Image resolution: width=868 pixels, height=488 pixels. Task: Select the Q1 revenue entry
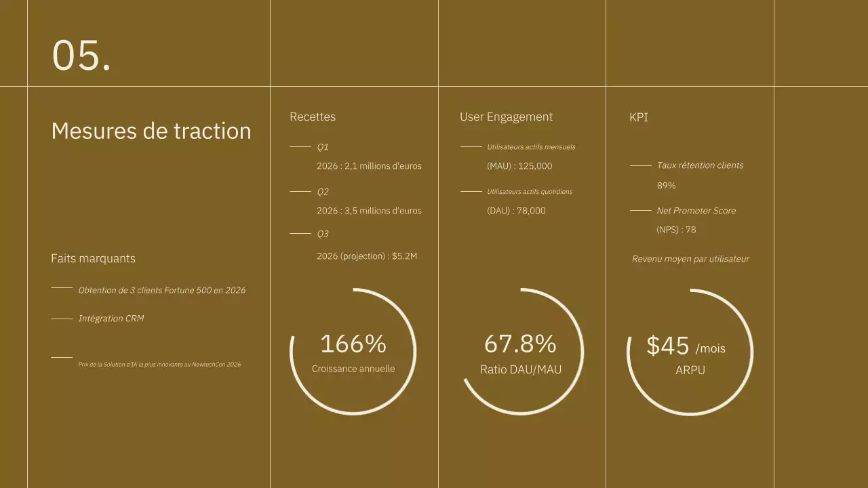coord(369,165)
